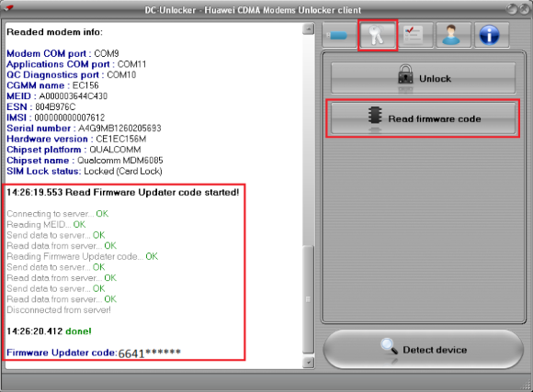The image size is (533, 392).
Task: Click the Applications COM port COM11 line
Action: (x=76, y=64)
